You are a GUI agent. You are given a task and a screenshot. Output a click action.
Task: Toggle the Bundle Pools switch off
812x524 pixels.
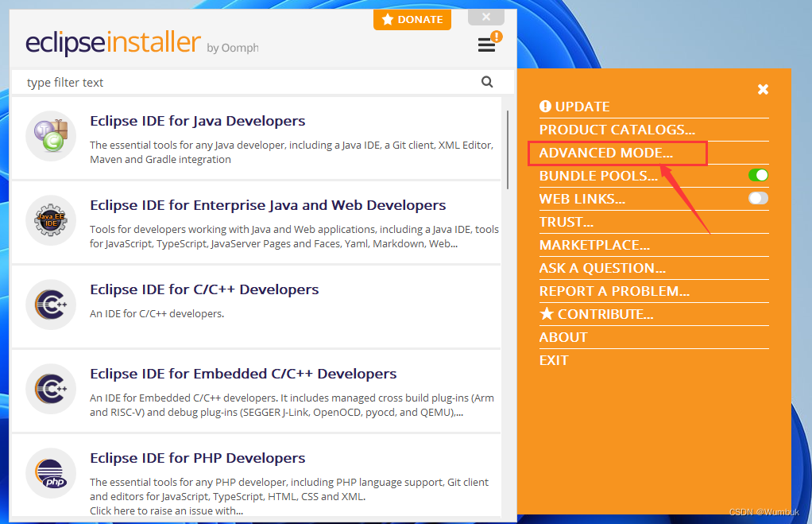758,175
